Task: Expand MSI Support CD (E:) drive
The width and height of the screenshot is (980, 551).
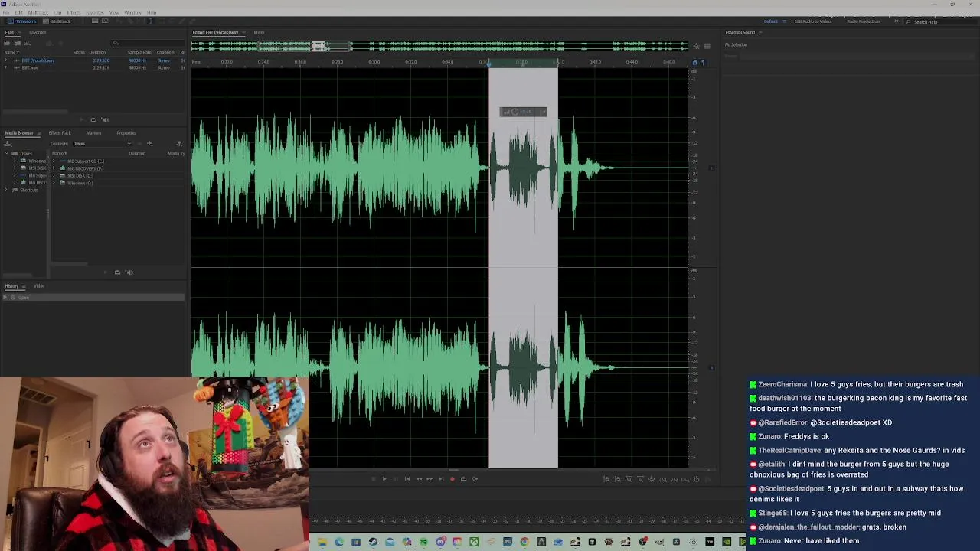Action: 54,161
